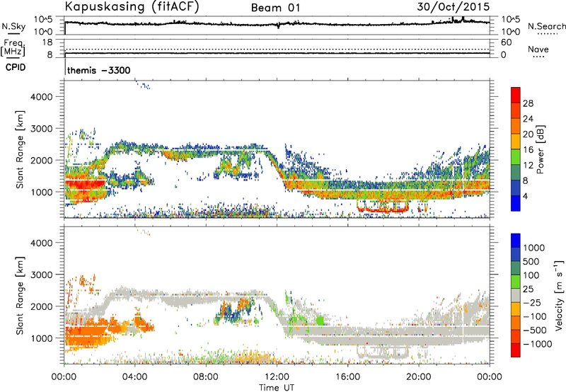Click the N.Sky legend label
Viewport: 566px width, 392px height.
click(x=13, y=26)
